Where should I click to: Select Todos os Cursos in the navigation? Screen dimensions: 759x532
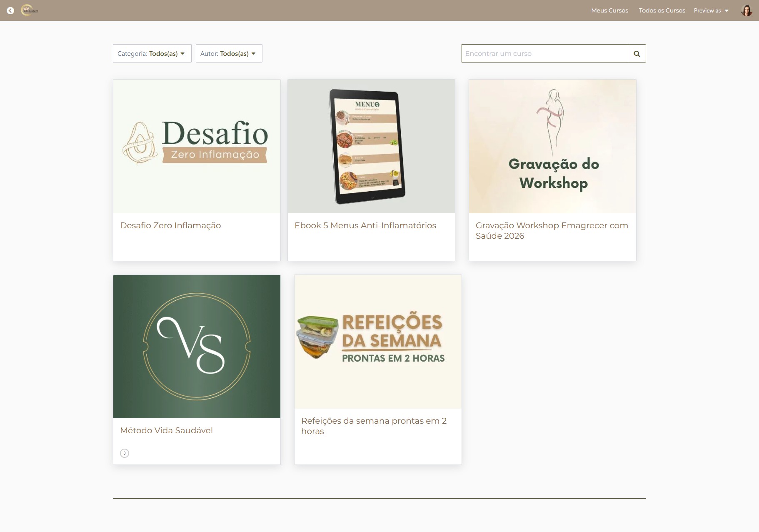(x=662, y=10)
